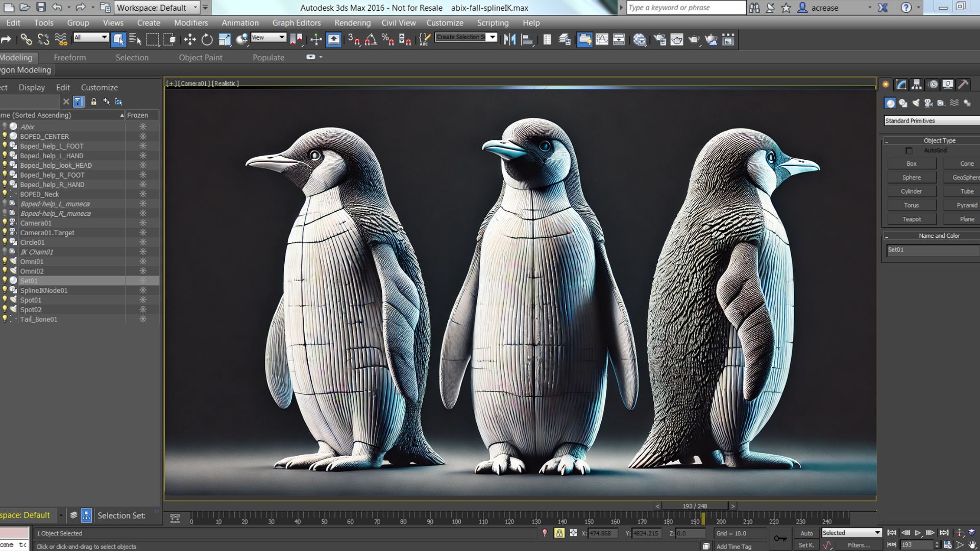
Task: Expand the Selected key filter dropdown
Action: coord(877,533)
